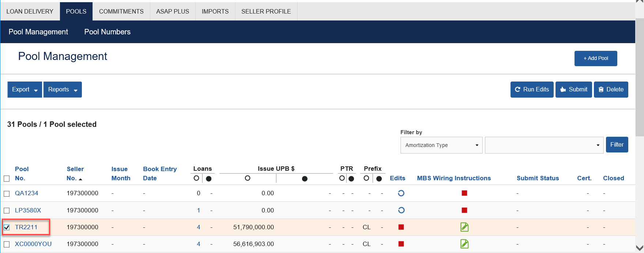644x253 pixels.
Task: Click the filled circle under Prefix
Action: pos(379,179)
